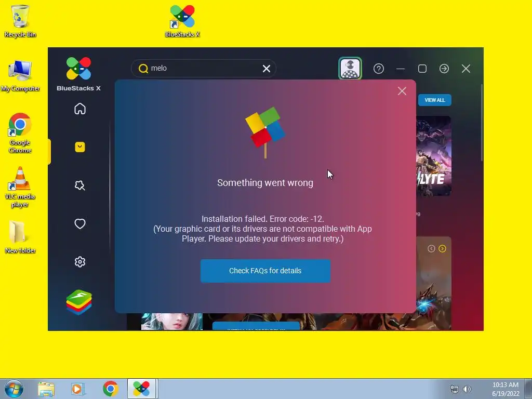
Task: Click the Something went wrong heading
Action: click(x=265, y=183)
